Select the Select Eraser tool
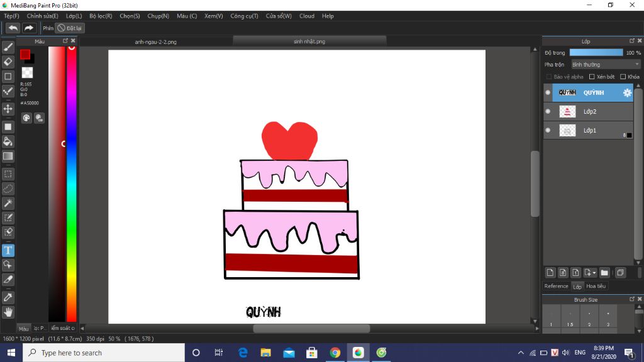This screenshot has height=362, width=644. pyautogui.click(x=8, y=233)
